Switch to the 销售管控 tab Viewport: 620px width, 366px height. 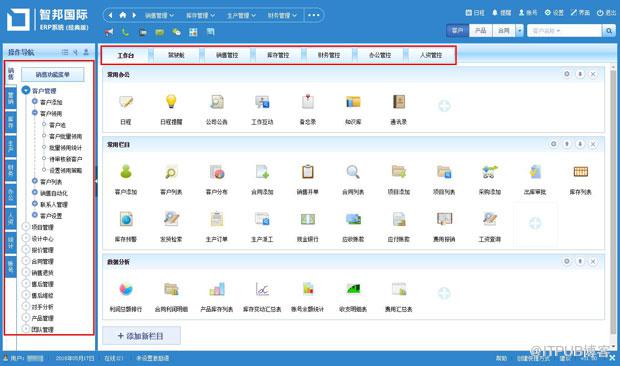pos(227,55)
